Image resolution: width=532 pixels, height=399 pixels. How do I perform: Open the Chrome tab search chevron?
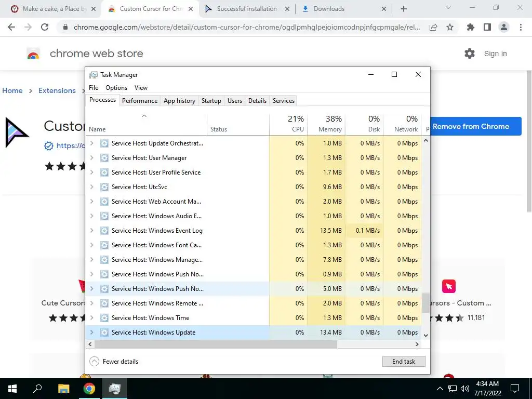point(448,7)
